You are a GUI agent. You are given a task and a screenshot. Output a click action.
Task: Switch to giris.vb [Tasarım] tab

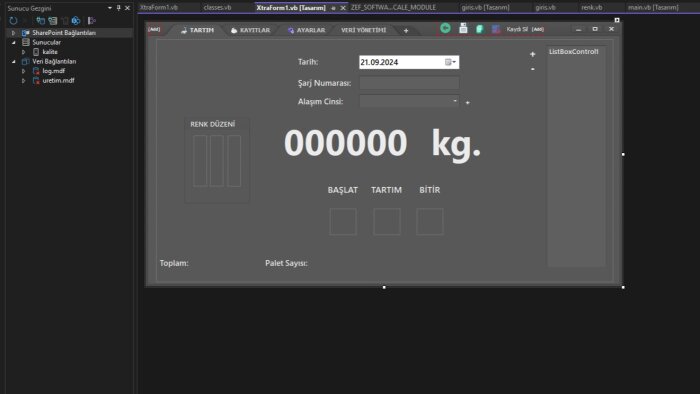pyautogui.click(x=485, y=8)
